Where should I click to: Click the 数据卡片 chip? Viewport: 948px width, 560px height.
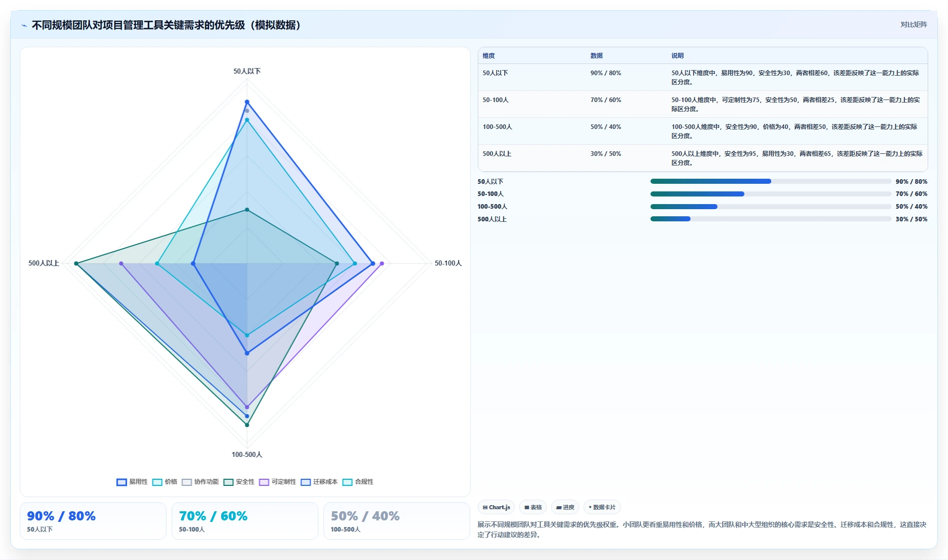(602, 507)
